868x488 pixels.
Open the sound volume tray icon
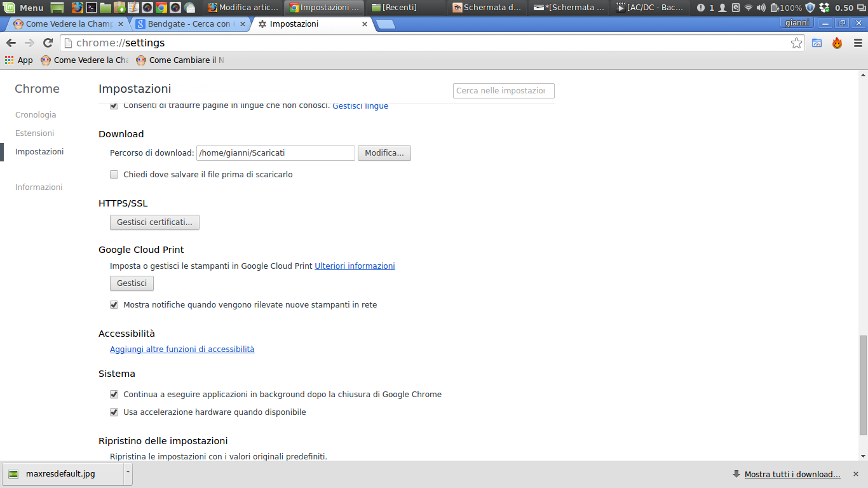(x=761, y=8)
